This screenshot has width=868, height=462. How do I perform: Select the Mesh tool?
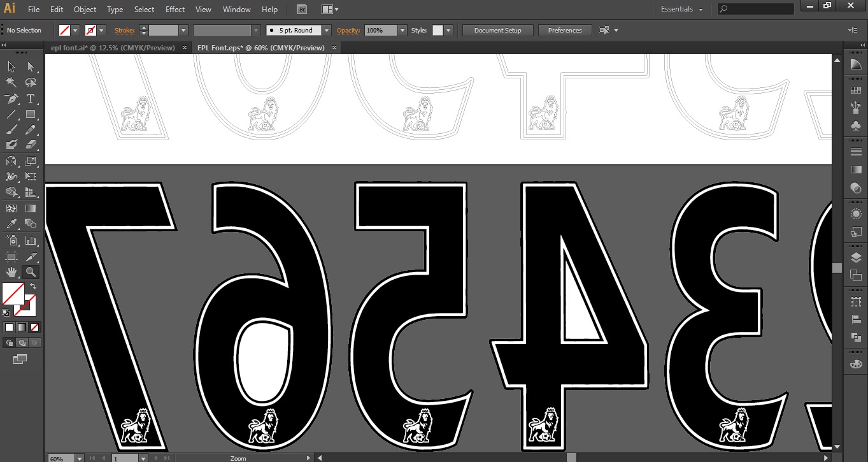11,208
